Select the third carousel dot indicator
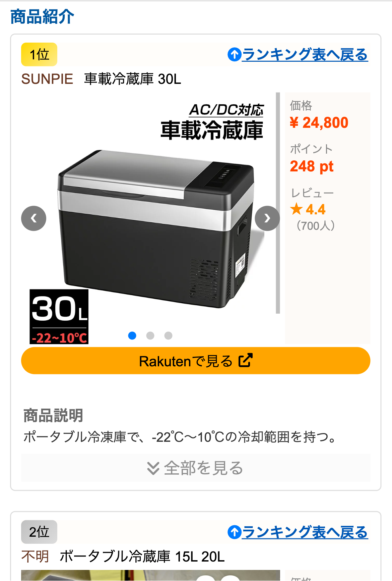 [169, 335]
